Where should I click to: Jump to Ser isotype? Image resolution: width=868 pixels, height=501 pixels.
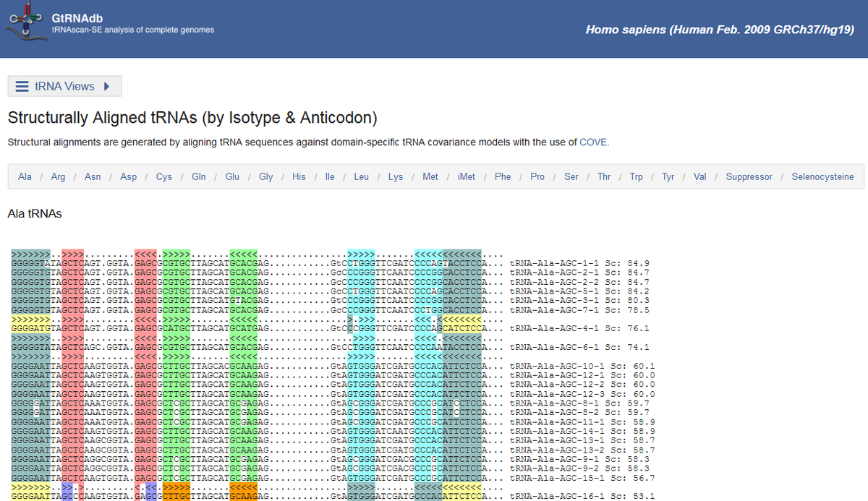(571, 176)
